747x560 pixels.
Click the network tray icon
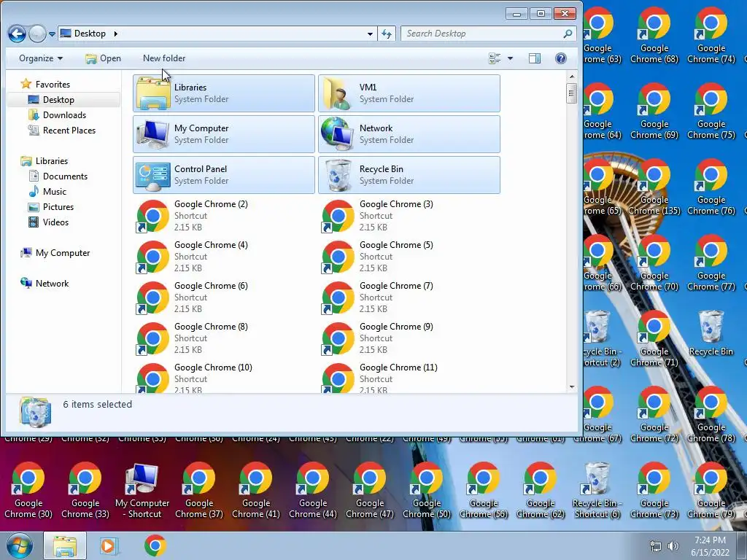656,546
